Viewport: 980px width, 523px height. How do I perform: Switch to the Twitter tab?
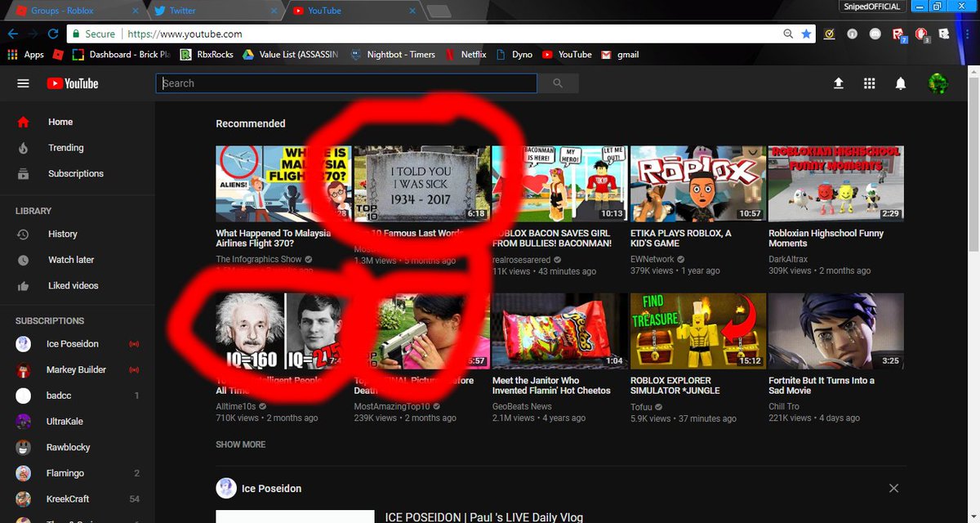click(x=214, y=11)
